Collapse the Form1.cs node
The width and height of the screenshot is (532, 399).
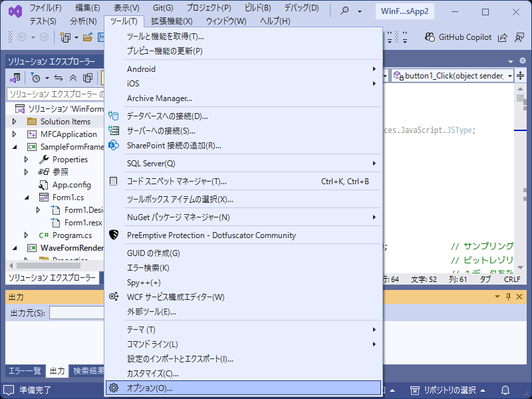coord(27,198)
